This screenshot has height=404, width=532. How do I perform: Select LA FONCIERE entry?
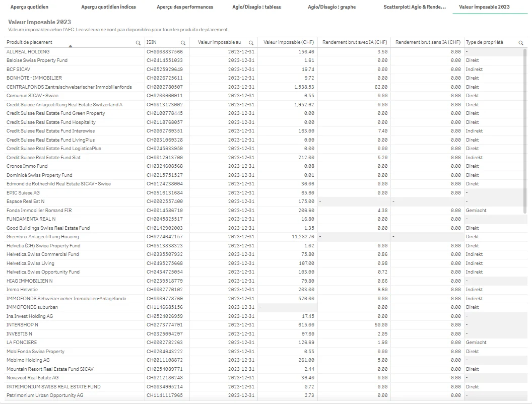coord(22,343)
